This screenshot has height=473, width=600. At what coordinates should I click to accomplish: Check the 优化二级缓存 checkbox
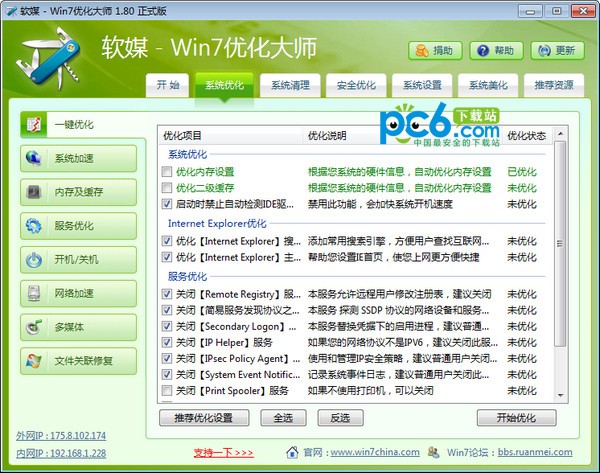(x=166, y=188)
